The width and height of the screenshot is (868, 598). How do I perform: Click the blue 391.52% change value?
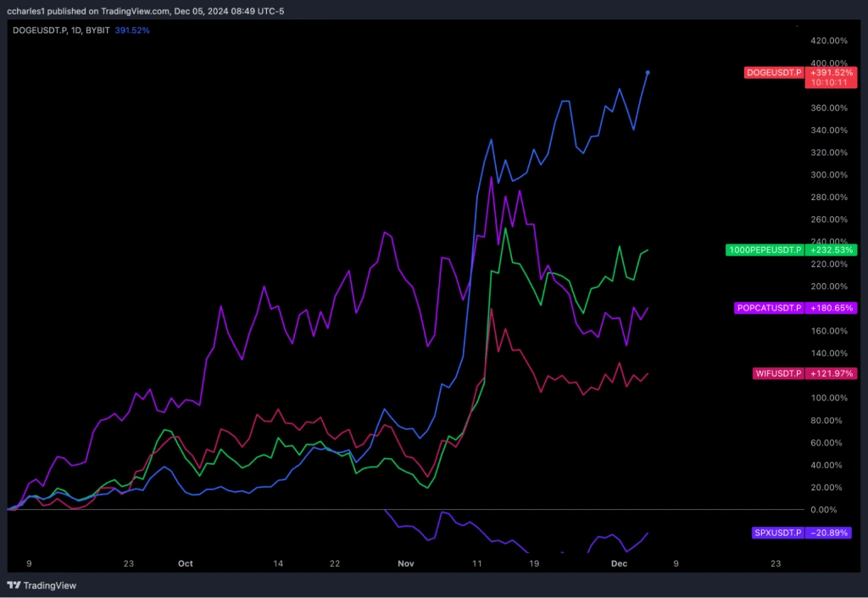click(131, 29)
